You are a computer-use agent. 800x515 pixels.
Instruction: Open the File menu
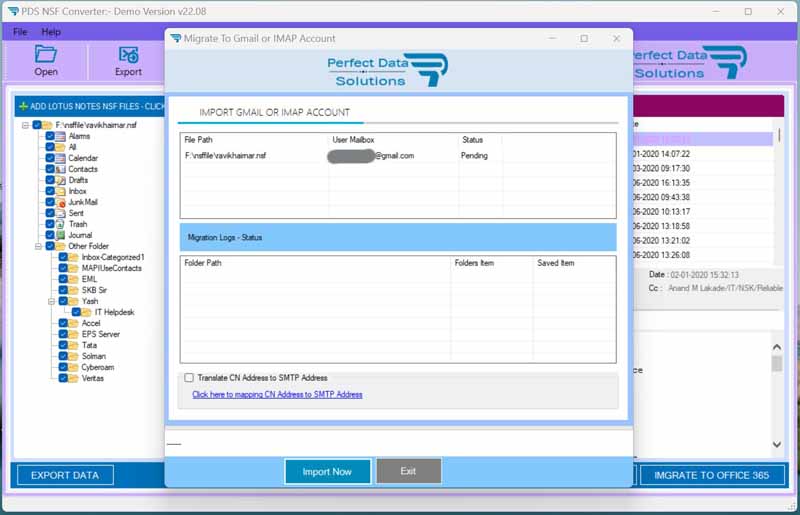point(20,32)
